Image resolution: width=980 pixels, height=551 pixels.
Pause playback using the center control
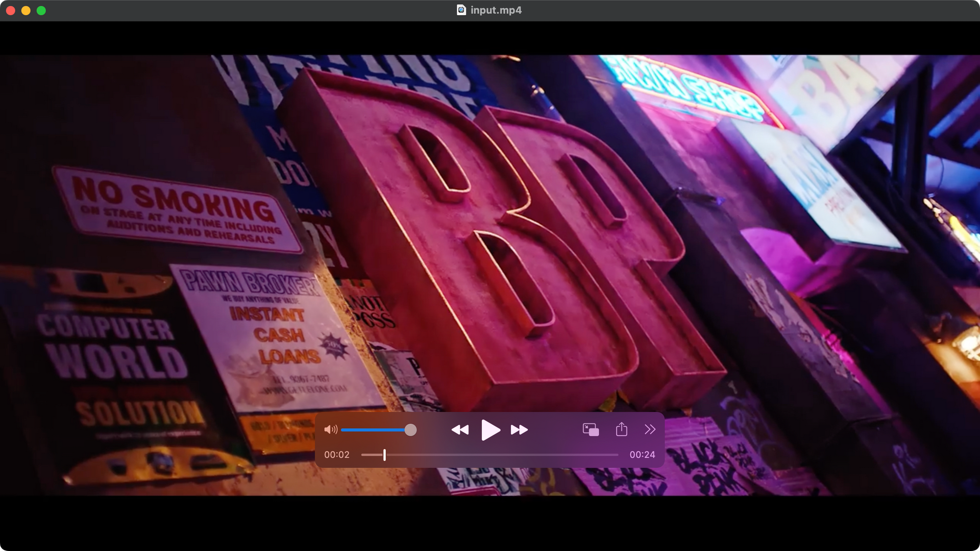[490, 430]
